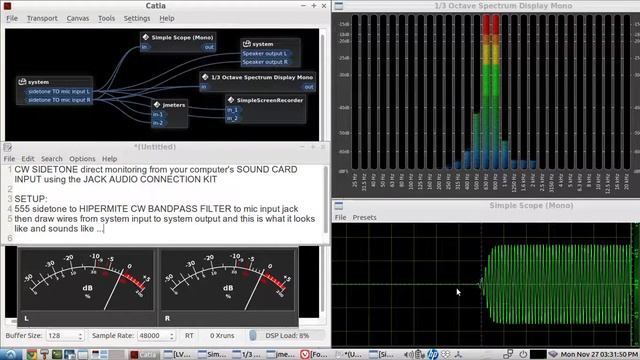
Task: Click the Catia window app icon
Action: tap(7, 6)
